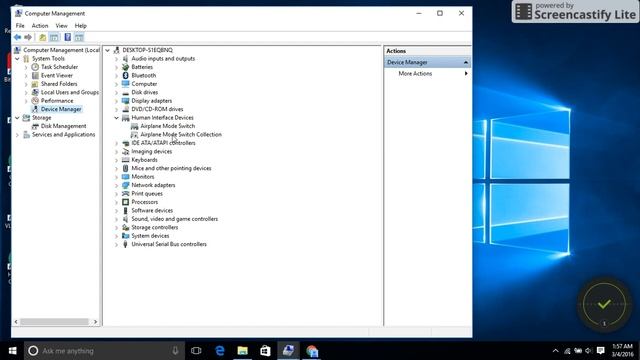The width and height of the screenshot is (640, 360).
Task: Open the View menu
Action: click(62, 26)
